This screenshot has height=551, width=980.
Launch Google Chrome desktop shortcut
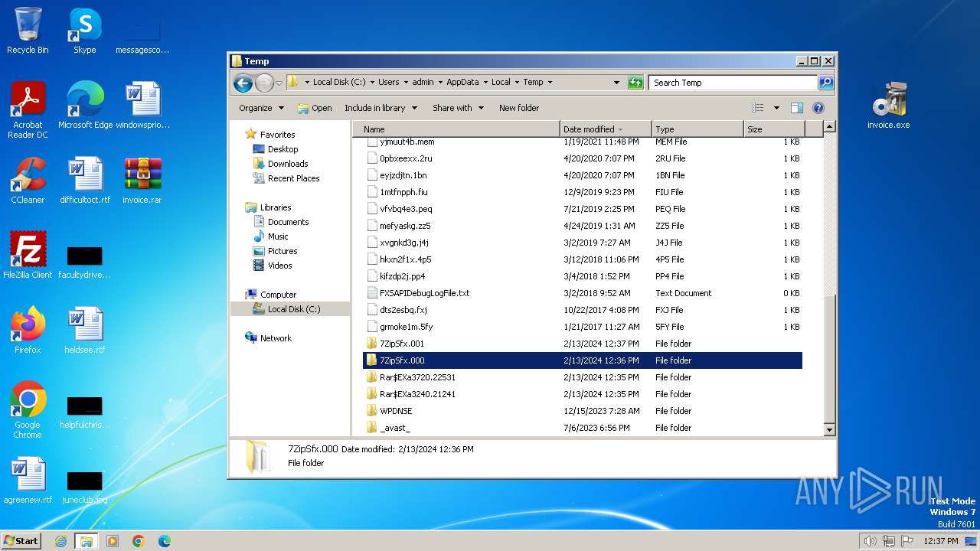[x=28, y=409]
